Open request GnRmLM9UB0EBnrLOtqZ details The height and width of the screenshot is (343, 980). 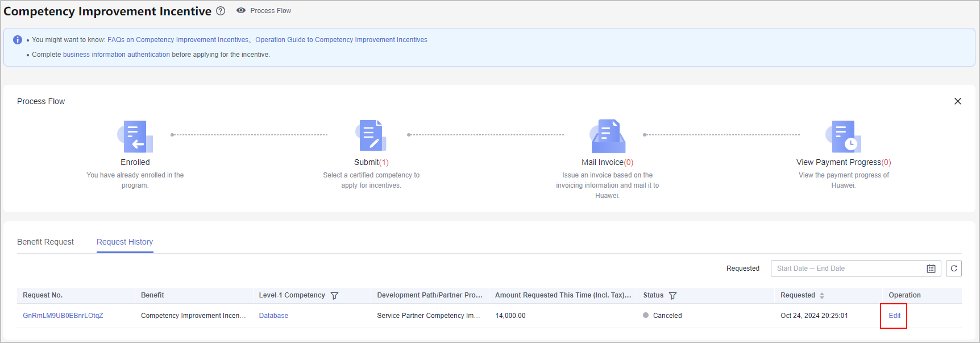(63, 316)
